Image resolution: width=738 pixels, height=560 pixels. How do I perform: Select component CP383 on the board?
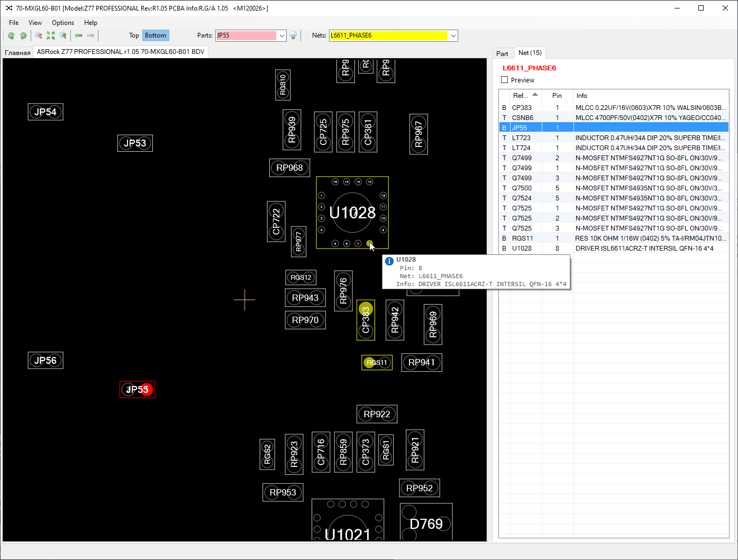tap(366, 320)
